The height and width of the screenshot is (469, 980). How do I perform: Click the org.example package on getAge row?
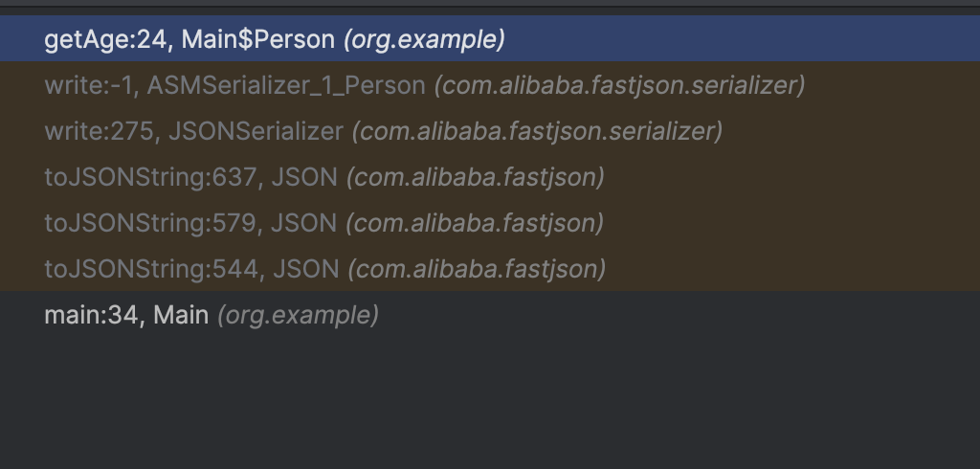(424, 39)
